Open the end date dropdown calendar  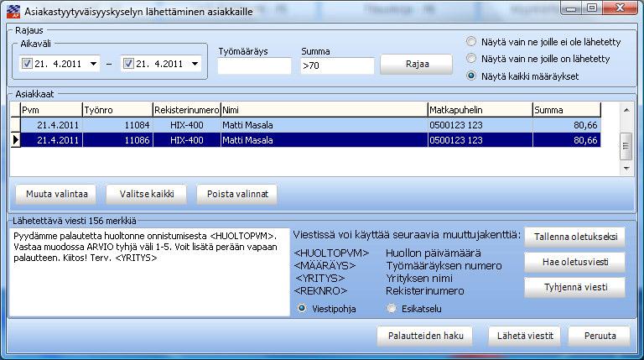pyautogui.click(x=195, y=64)
